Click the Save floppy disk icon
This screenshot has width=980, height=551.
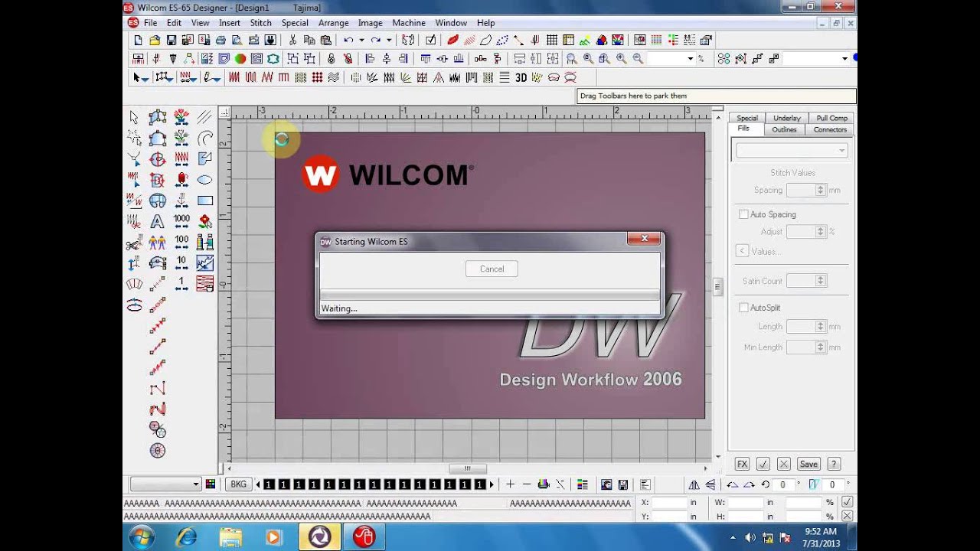click(x=171, y=41)
